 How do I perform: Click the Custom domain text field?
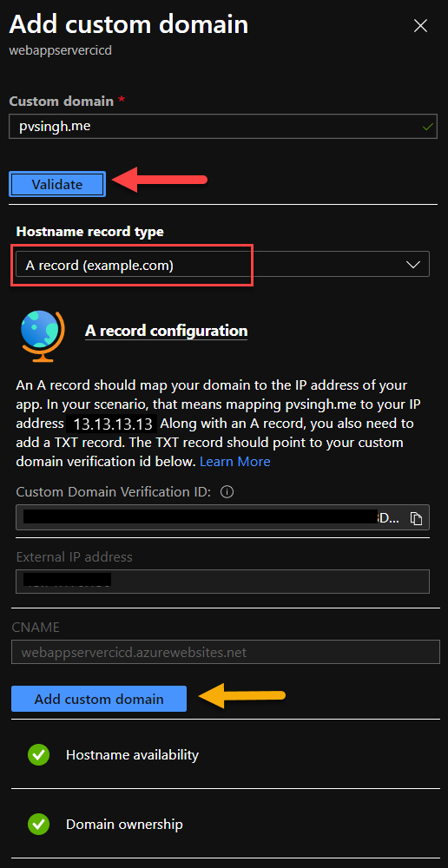tap(223, 126)
